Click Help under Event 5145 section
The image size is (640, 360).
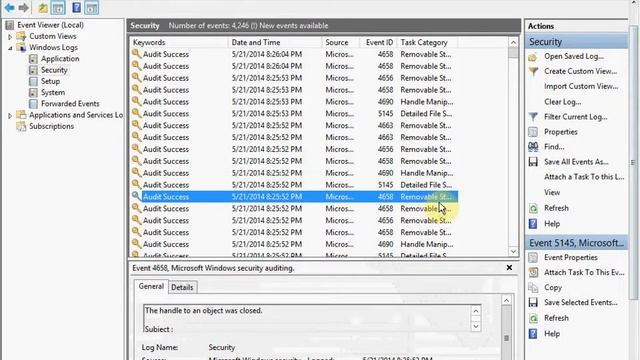point(552,334)
